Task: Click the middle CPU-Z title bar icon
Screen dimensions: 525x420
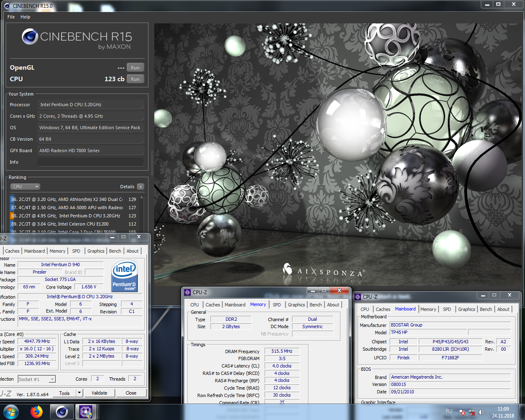Action: [187, 292]
